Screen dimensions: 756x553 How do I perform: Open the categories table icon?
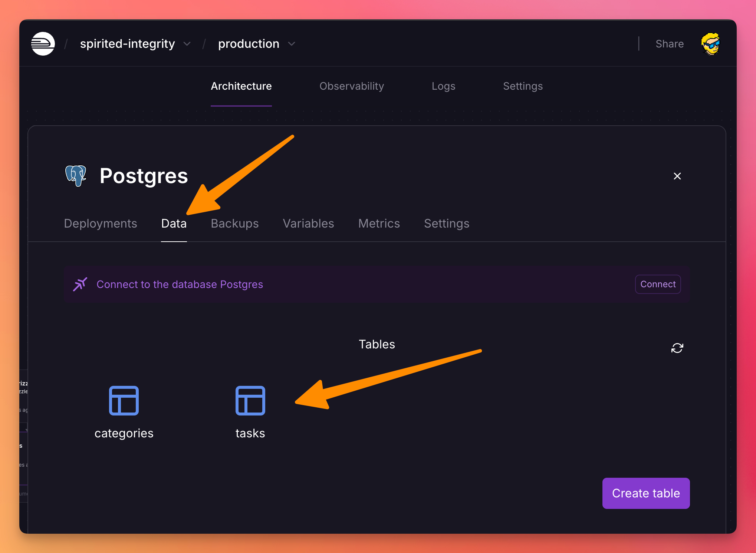[124, 401]
